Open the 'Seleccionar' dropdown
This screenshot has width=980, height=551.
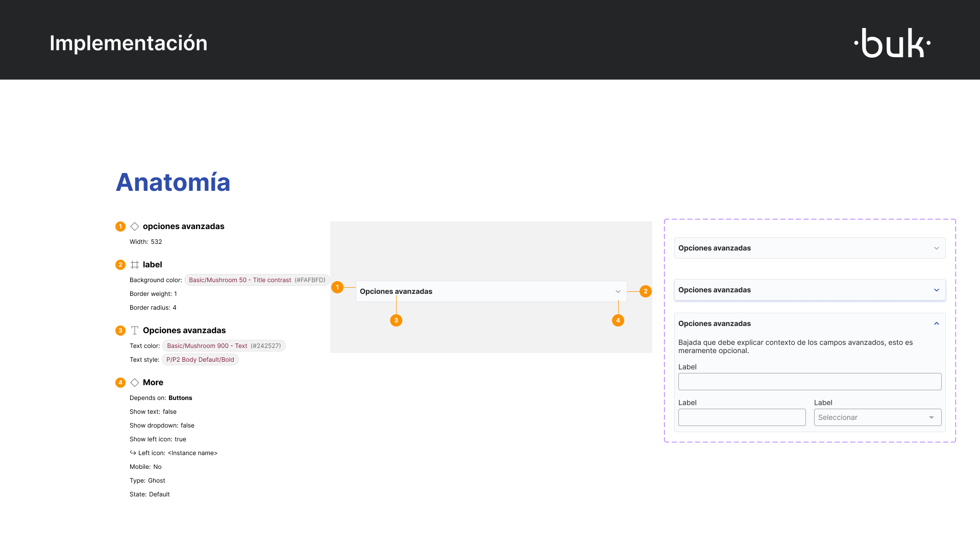[876, 417]
